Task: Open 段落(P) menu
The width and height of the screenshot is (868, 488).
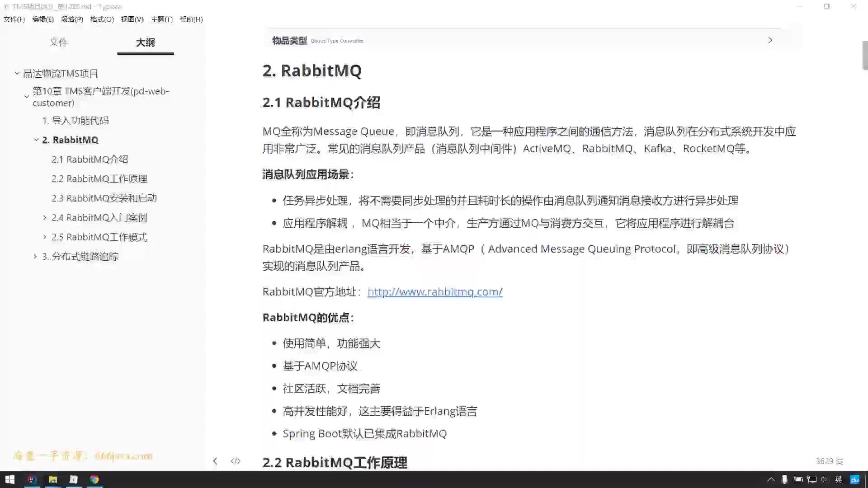Action: [x=72, y=19]
